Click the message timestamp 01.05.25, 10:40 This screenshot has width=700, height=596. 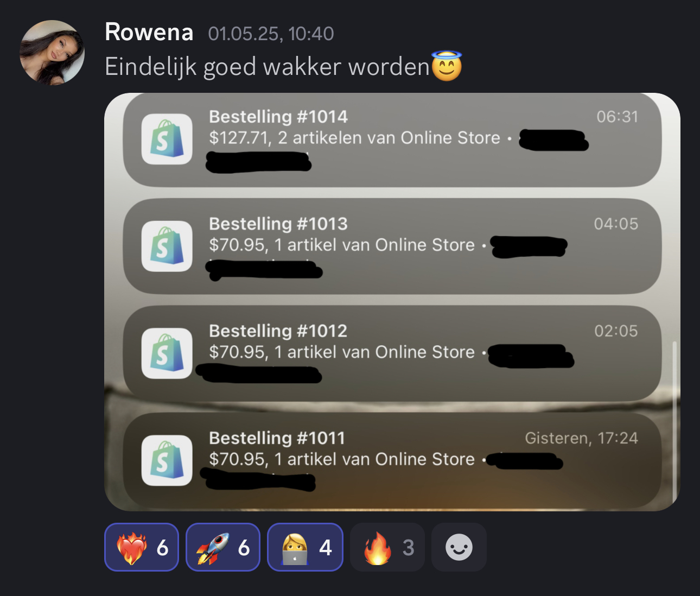pyautogui.click(x=271, y=34)
